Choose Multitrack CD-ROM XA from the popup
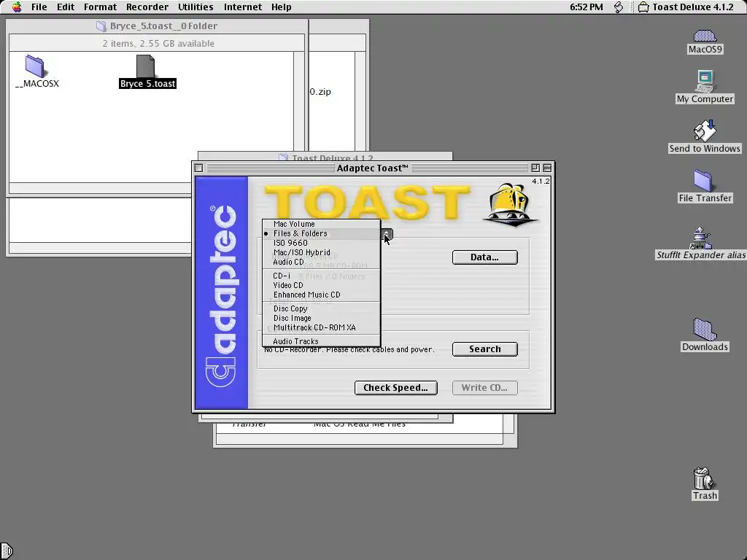This screenshot has width=747, height=560. pos(322,327)
